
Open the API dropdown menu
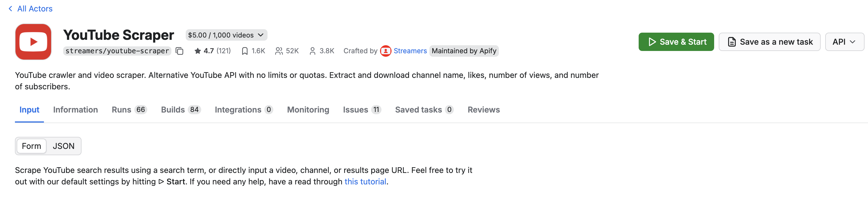(844, 42)
